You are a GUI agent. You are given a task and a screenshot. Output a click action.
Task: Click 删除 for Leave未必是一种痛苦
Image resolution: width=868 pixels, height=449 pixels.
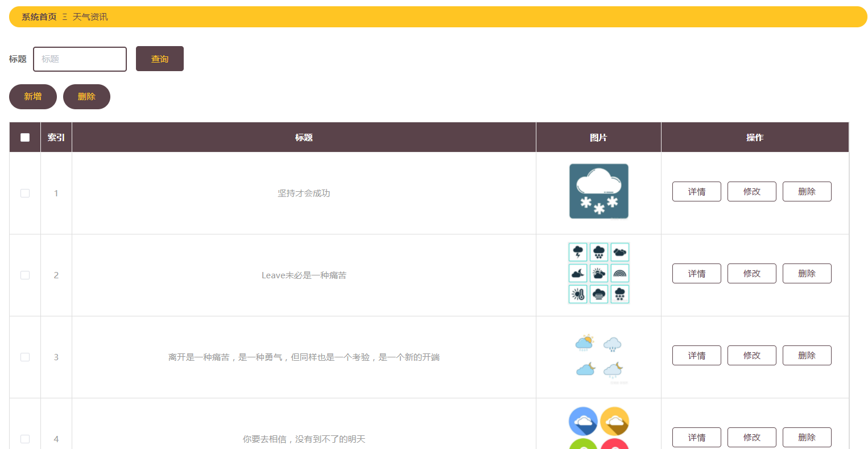click(807, 274)
